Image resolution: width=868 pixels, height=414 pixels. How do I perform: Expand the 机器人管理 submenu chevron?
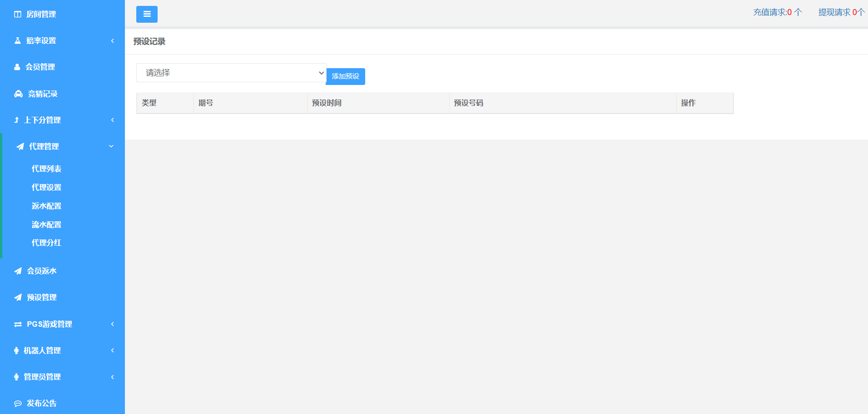(x=112, y=350)
